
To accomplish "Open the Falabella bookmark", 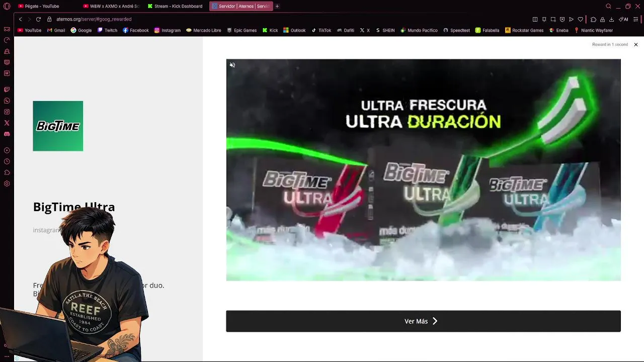I will pos(488,30).
